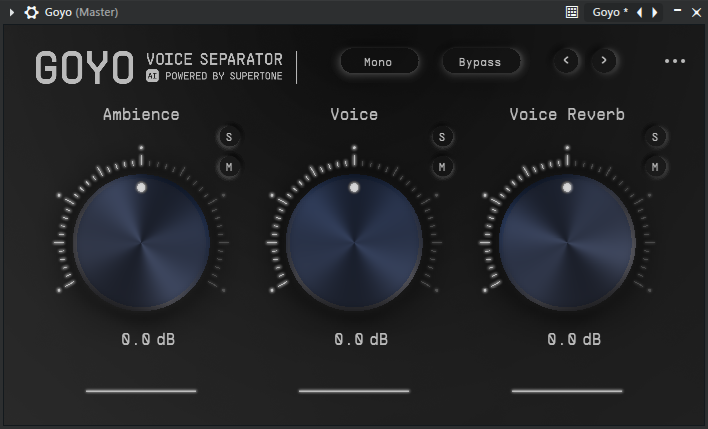The image size is (708, 429).
Task: Open the three-dot more options menu
Action: click(675, 62)
